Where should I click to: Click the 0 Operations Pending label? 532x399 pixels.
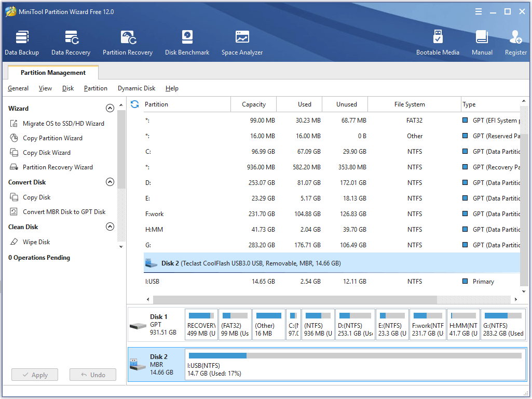pos(39,258)
